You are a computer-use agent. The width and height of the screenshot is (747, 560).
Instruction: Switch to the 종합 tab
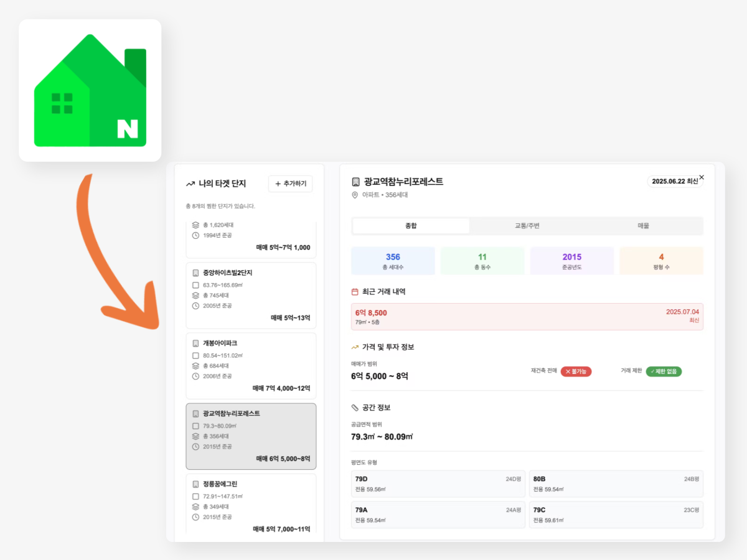coord(411,226)
